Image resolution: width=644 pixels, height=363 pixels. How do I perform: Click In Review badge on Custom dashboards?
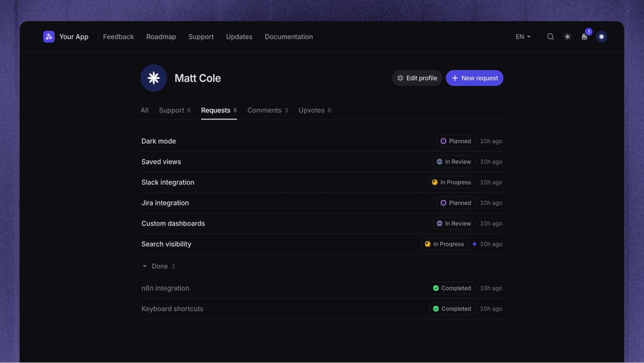[454, 223]
